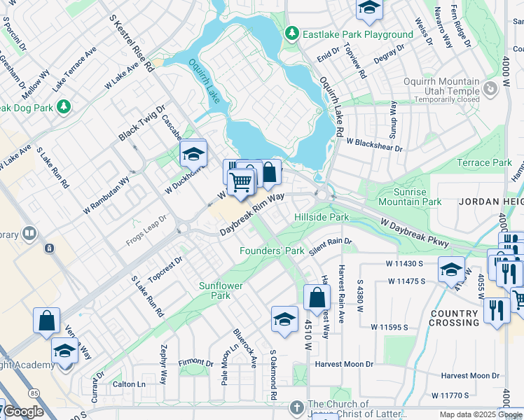Click the transit station icon near library

pyautogui.click(x=50, y=248)
